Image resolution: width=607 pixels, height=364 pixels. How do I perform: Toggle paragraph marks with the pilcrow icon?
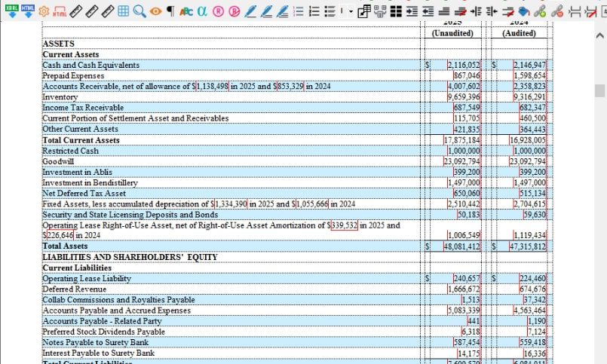pos(170,11)
